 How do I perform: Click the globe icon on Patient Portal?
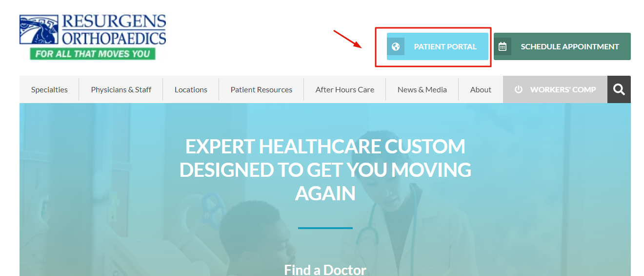tap(396, 46)
